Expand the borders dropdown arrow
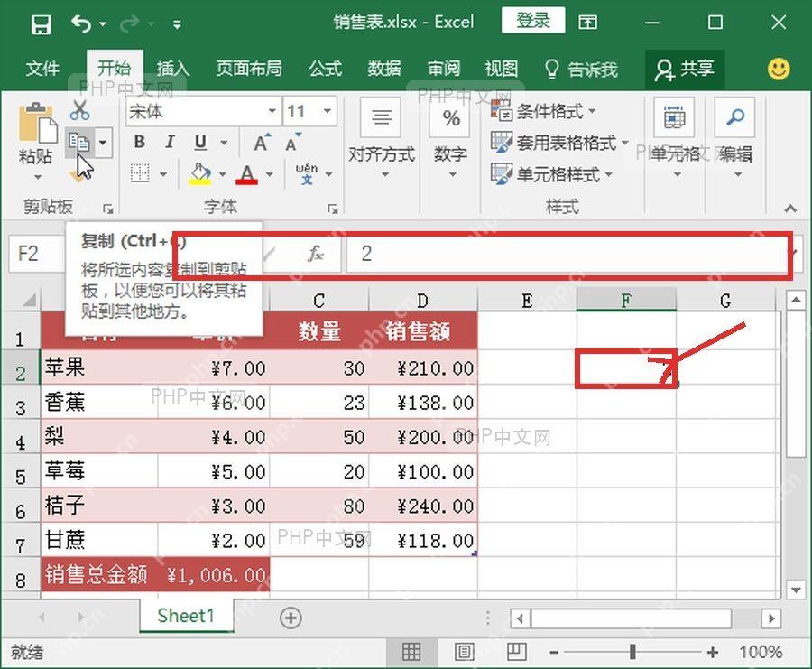The image size is (812, 669). [163, 174]
